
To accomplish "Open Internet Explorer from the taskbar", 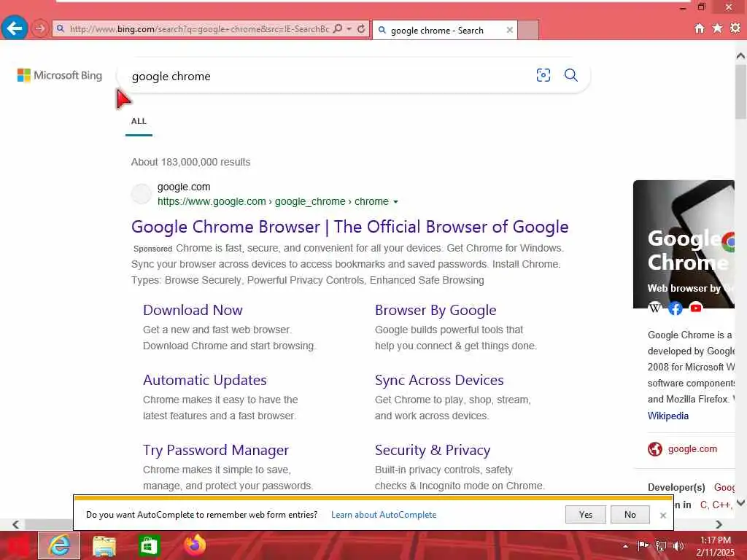I will [59, 545].
